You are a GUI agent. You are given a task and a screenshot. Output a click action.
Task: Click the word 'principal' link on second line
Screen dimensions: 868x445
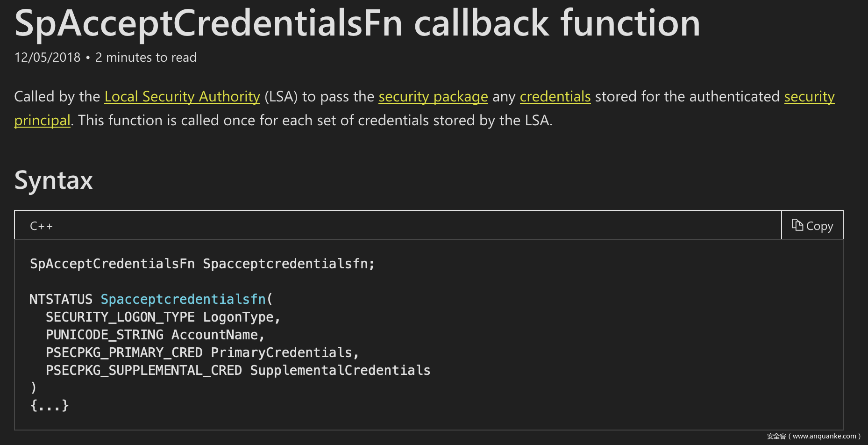42,121
